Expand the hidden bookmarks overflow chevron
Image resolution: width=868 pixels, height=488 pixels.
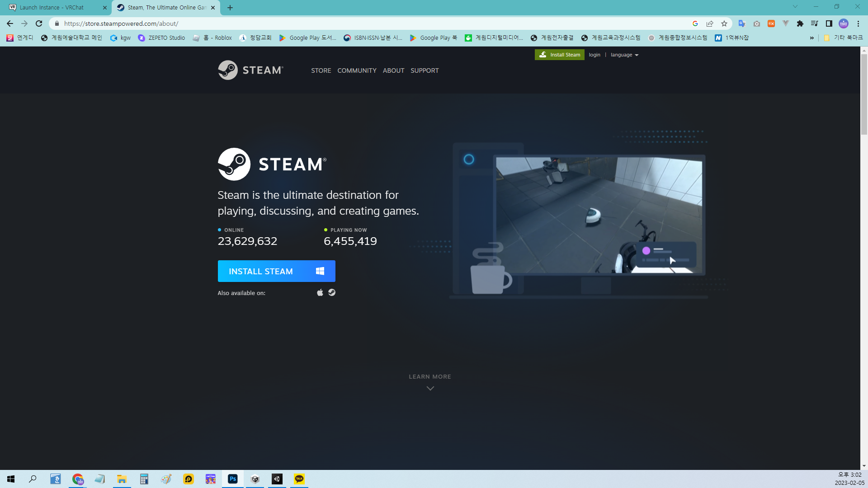812,38
